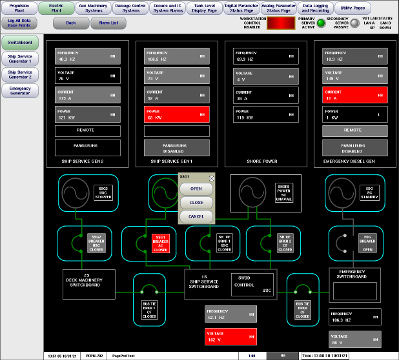Click CANCEL in the breaker popup

click(196, 217)
